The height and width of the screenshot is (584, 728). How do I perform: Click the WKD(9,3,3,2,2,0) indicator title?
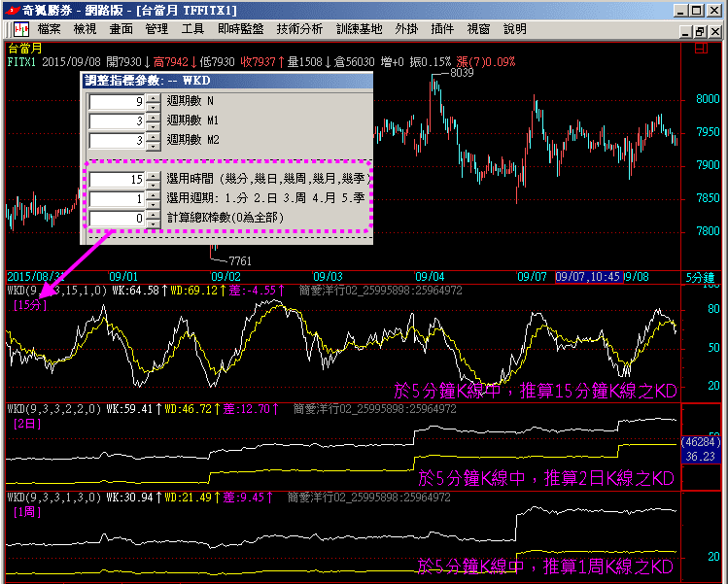click(x=53, y=409)
